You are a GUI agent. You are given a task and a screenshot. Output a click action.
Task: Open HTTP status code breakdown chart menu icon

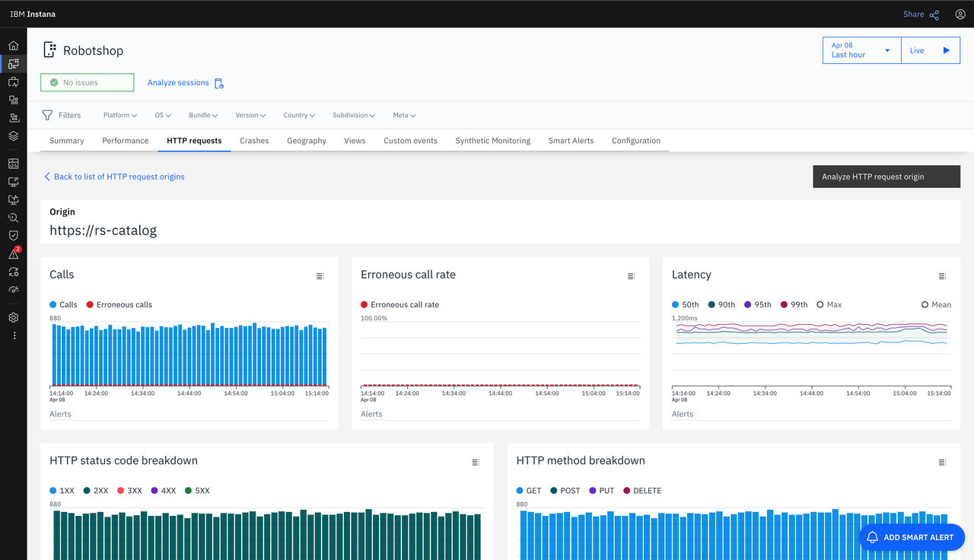point(476,462)
